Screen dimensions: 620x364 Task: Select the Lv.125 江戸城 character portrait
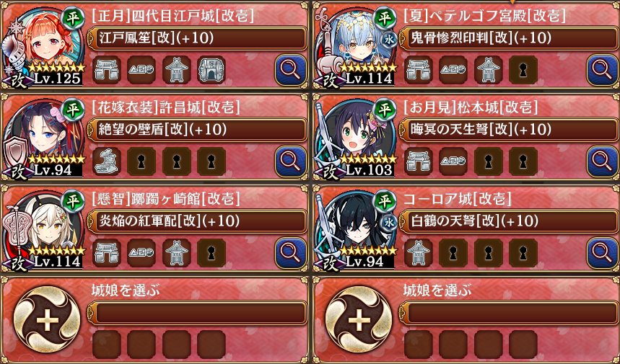coord(43,48)
